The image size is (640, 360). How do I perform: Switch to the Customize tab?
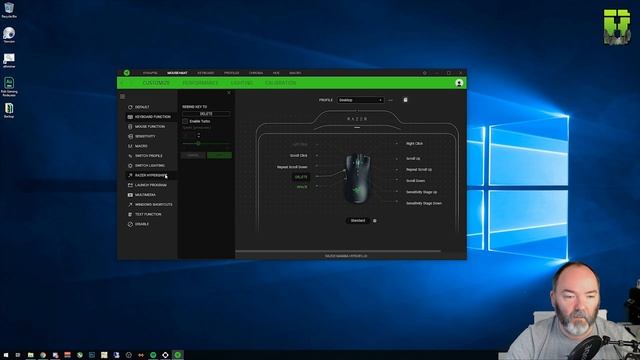click(x=156, y=83)
